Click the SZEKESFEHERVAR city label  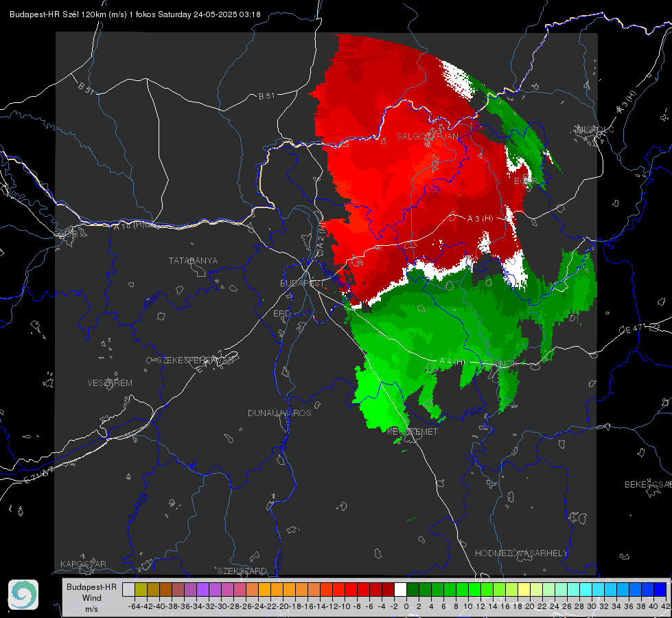click(x=195, y=360)
